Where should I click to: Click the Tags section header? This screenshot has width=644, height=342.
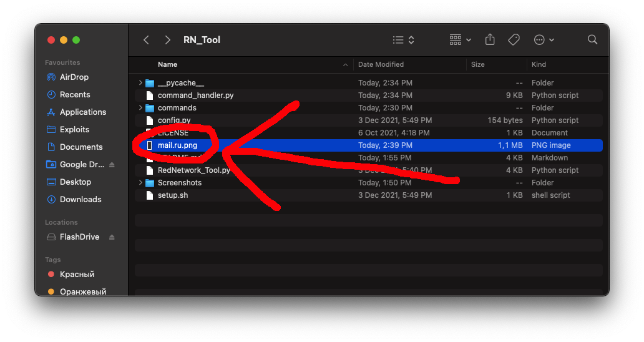(x=52, y=260)
